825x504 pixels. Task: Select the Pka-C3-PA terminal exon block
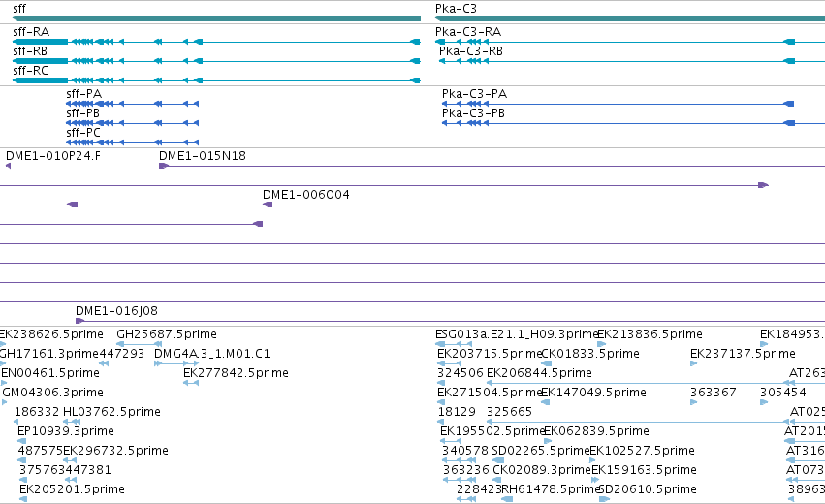point(789,104)
